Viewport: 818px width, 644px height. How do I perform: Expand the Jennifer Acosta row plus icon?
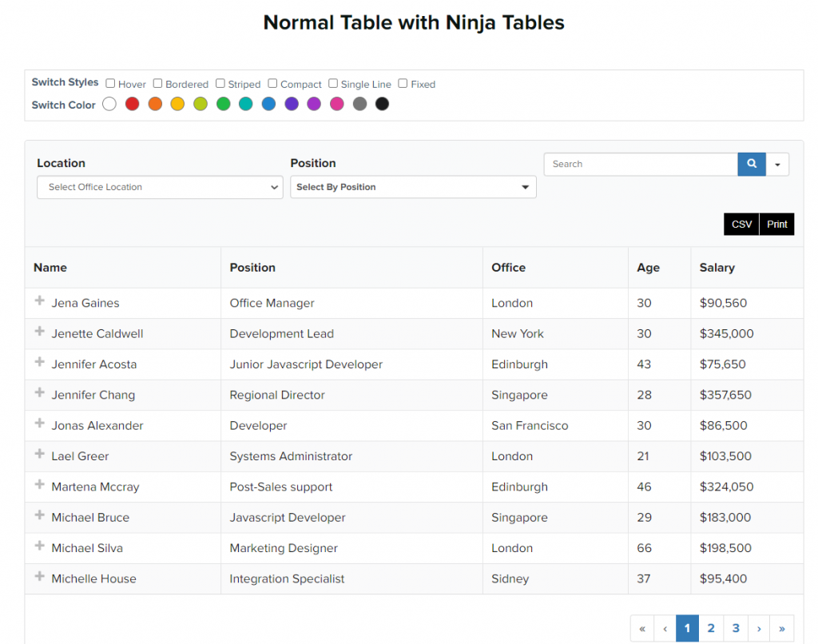(x=40, y=362)
